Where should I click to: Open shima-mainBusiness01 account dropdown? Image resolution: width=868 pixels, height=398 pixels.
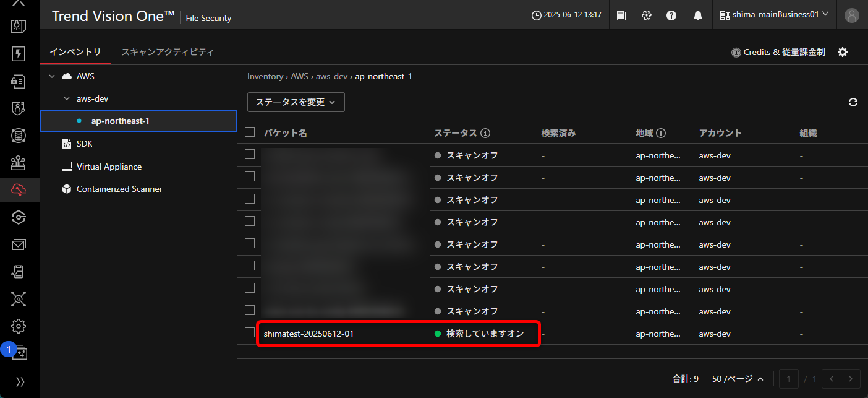(774, 15)
